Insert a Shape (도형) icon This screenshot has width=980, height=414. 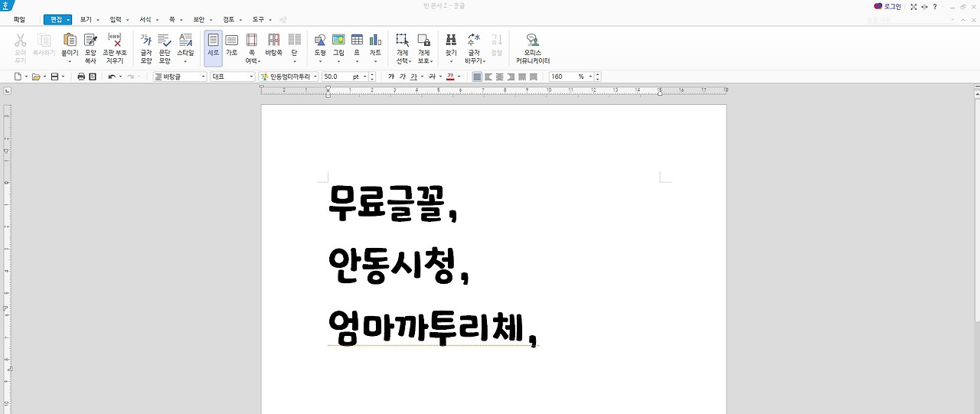coord(320,41)
